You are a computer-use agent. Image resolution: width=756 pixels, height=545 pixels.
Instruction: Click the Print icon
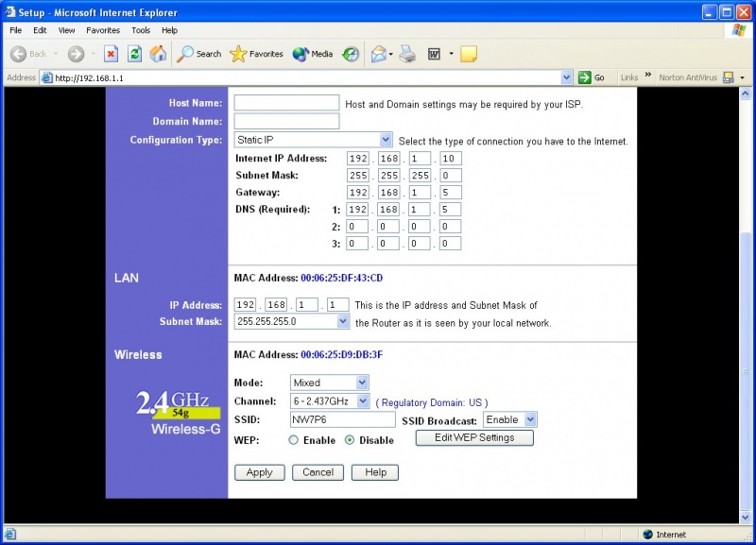(407, 54)
